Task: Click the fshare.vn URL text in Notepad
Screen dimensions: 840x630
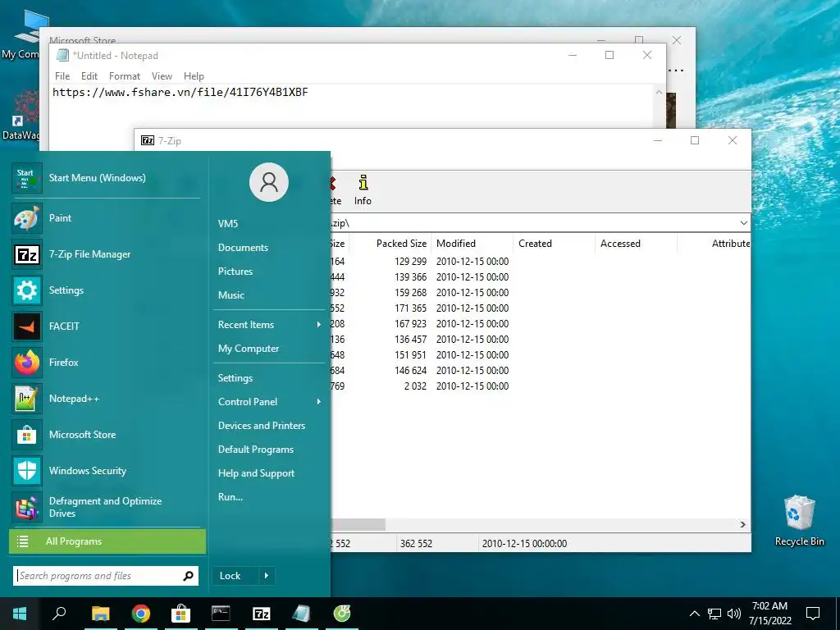Action: point(180,92)
